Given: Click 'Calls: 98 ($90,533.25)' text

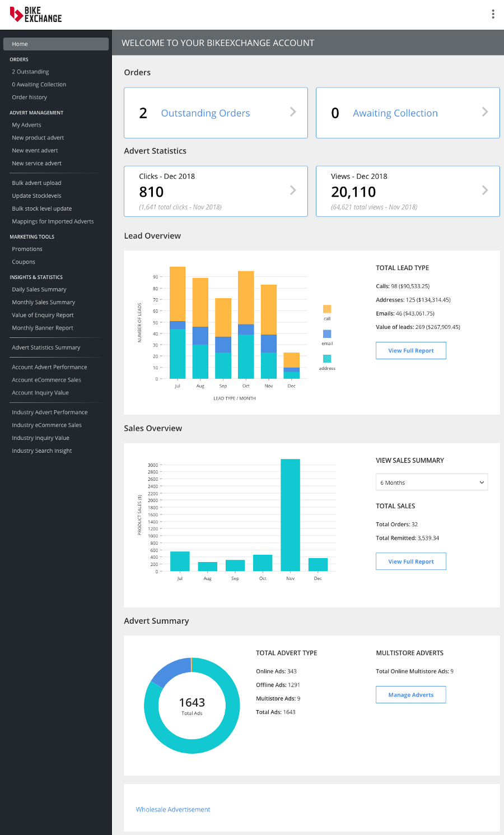Looking at the screenshot, I should click(403, 286).
